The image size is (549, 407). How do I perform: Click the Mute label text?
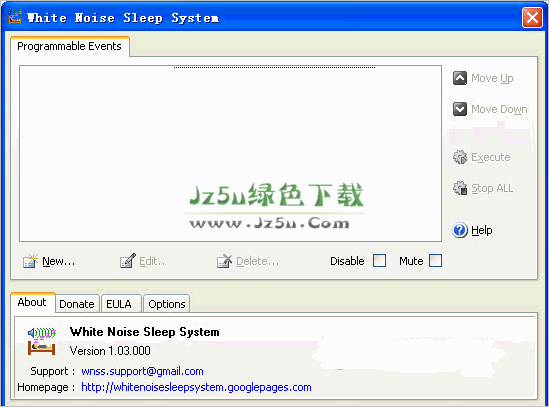tap(411, 261)
